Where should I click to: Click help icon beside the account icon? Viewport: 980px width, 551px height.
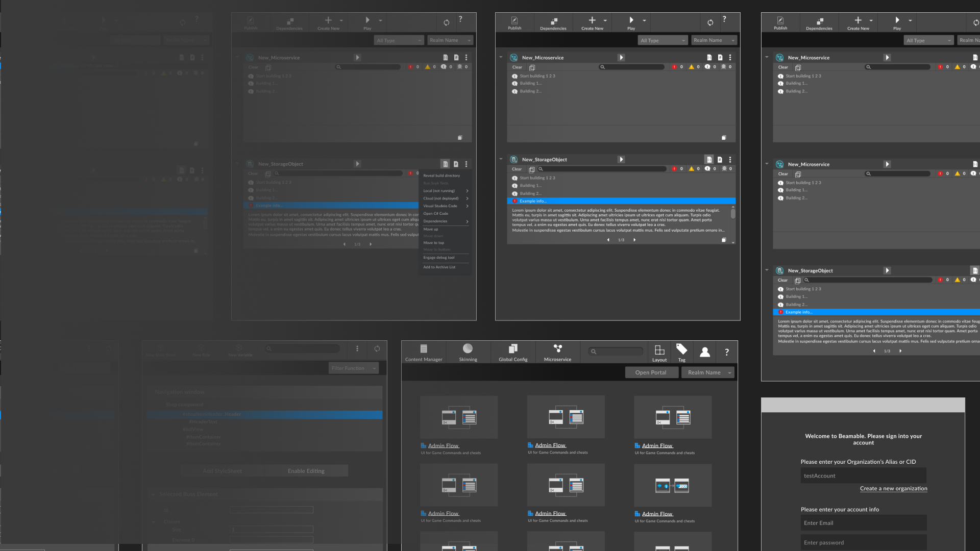[x=727, y=352]
